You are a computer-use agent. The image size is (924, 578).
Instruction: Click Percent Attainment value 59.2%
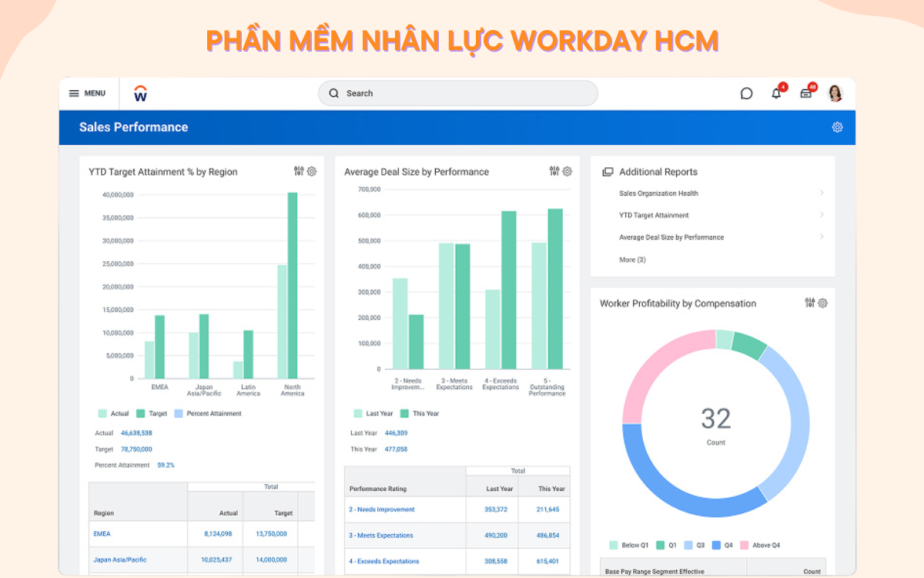(x=166, y=465)
